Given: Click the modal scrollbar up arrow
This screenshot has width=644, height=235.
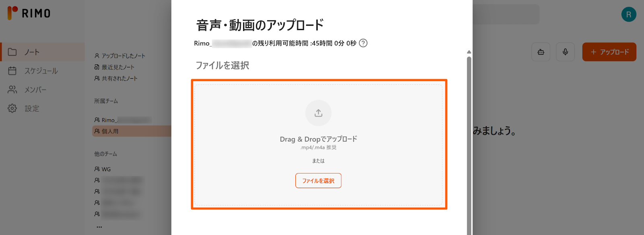Looking at the screenshot, I should coord(469,52).
